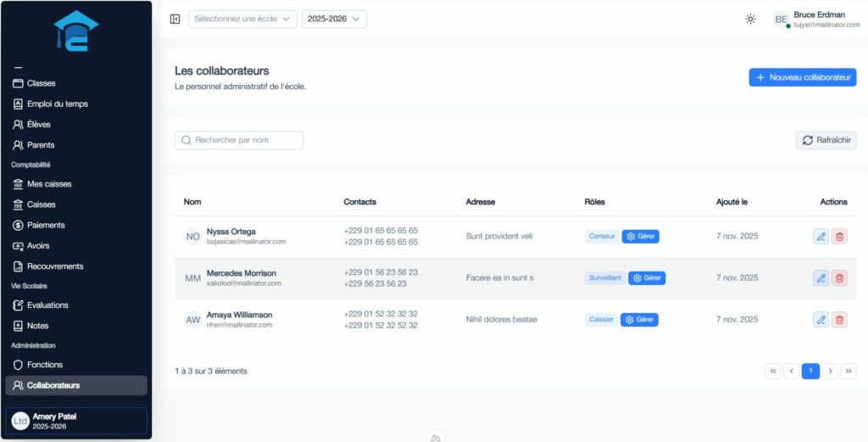The image size is (868, 442).
Task: Delete Amaya Williamson with the trash icon
Action: tap(839, 320)
